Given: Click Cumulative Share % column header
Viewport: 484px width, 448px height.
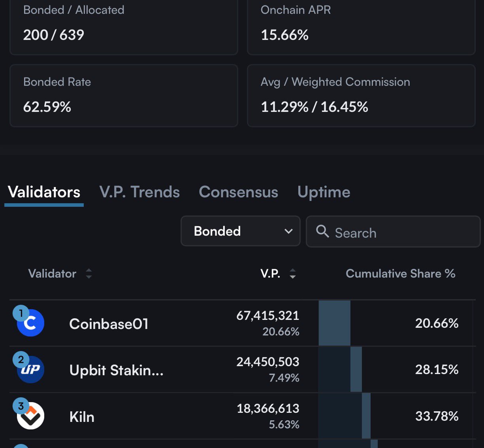Looking at the screenshot, I should click(x=401, y=274).
